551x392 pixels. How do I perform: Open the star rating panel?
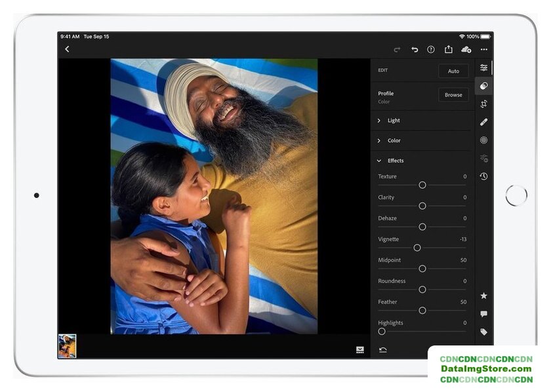pyautogui.click(x=484, y=296)
